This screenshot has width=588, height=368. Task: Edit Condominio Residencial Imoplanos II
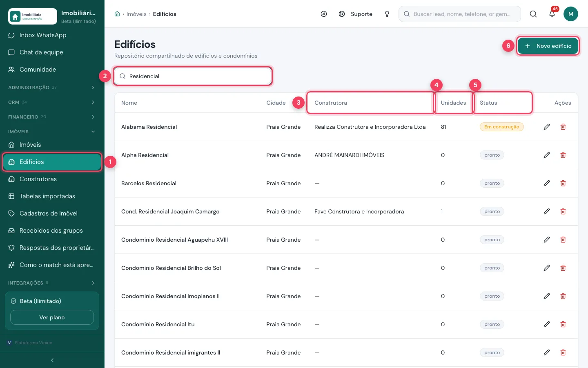point(547,296)
